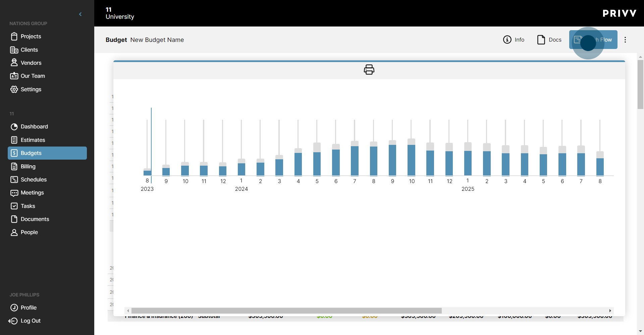
Task: Open Billing section
Action: coord(28,166)
